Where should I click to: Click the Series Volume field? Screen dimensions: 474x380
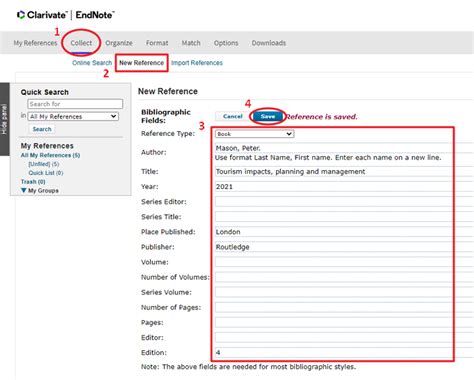pyautogui.click(x=344, y=292)
